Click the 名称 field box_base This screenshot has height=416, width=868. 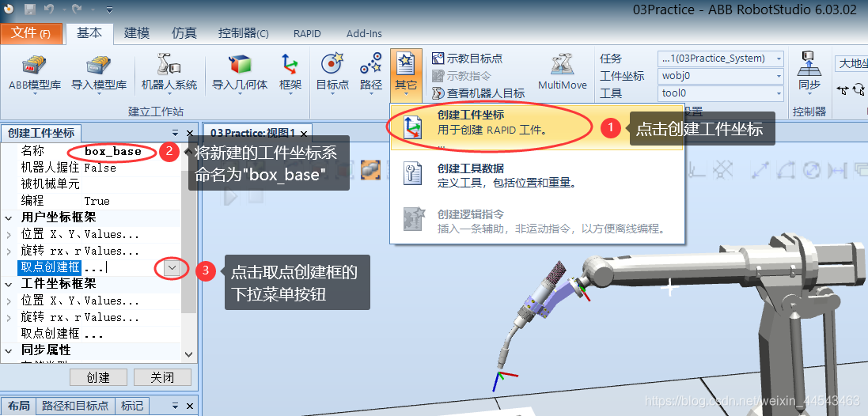click(132, 151)
